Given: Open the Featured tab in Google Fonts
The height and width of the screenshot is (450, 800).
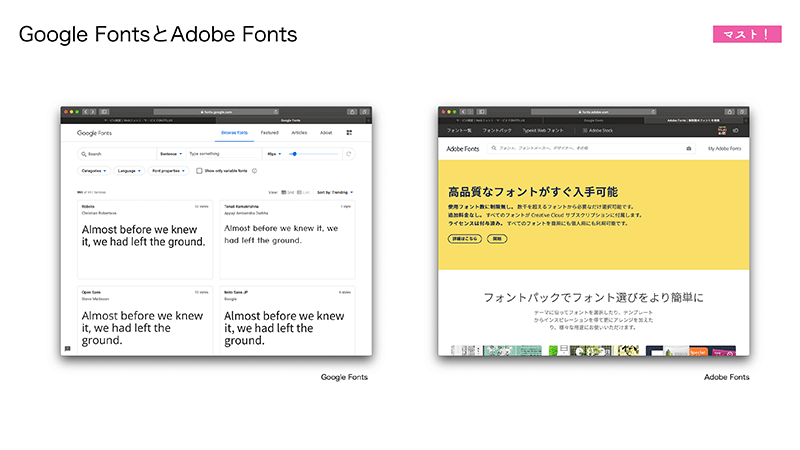Looking at the screenshot, I should [x=269, y=132].
